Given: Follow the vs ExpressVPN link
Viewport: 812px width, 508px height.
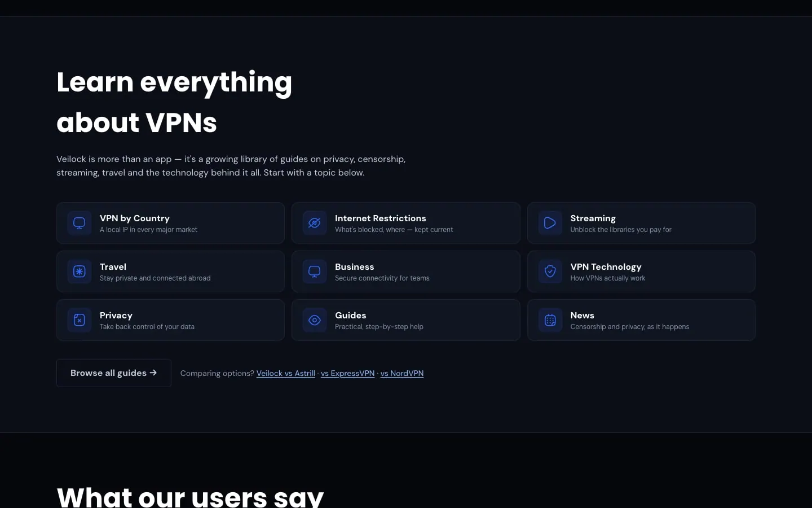Looking at the screenshot, I should coord(347,373).
